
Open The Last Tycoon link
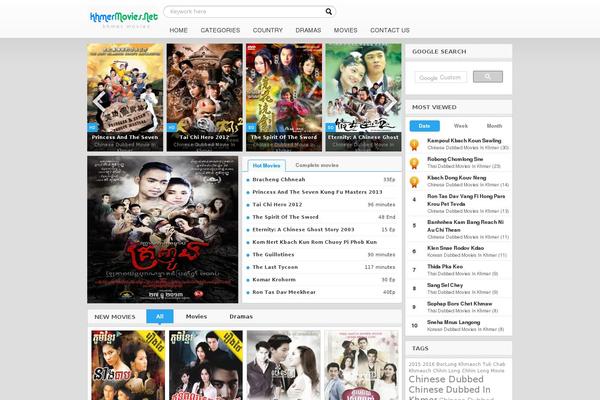click(x=275, y=267)
